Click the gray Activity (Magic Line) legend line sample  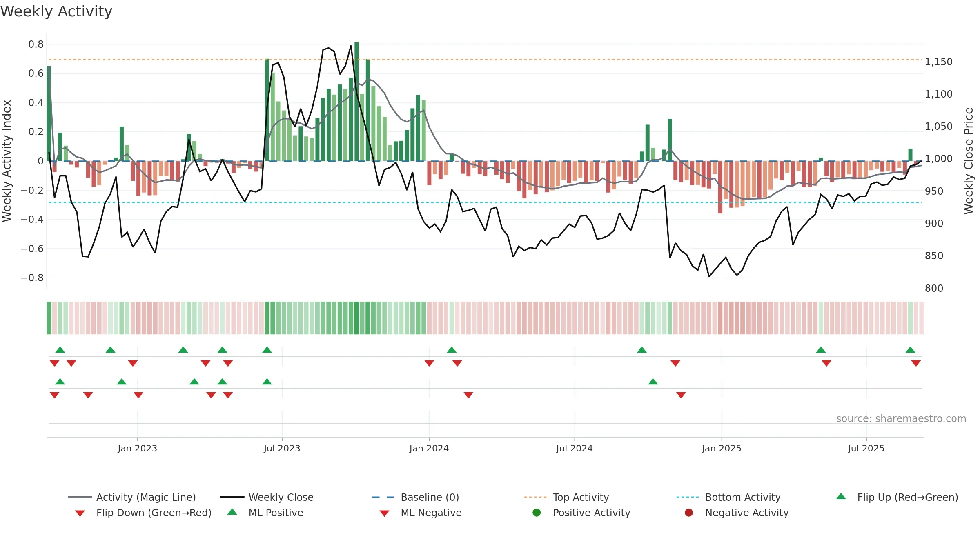[80, 497]
